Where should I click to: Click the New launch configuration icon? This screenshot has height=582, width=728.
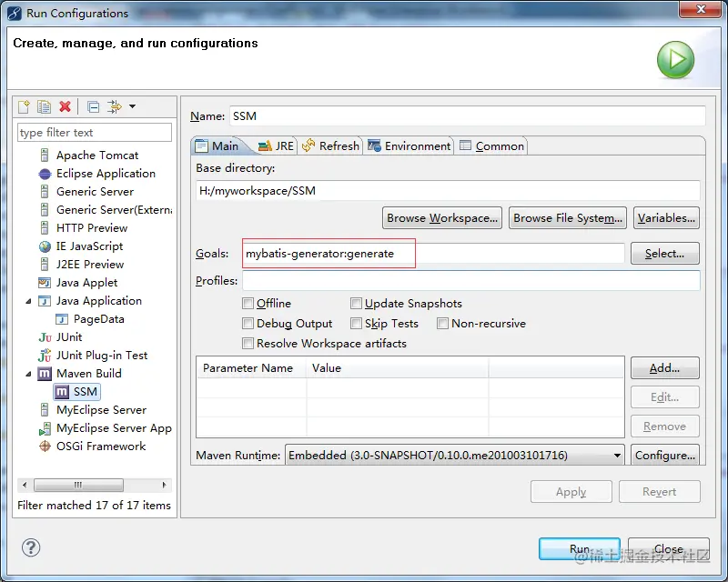coord(24,106)
